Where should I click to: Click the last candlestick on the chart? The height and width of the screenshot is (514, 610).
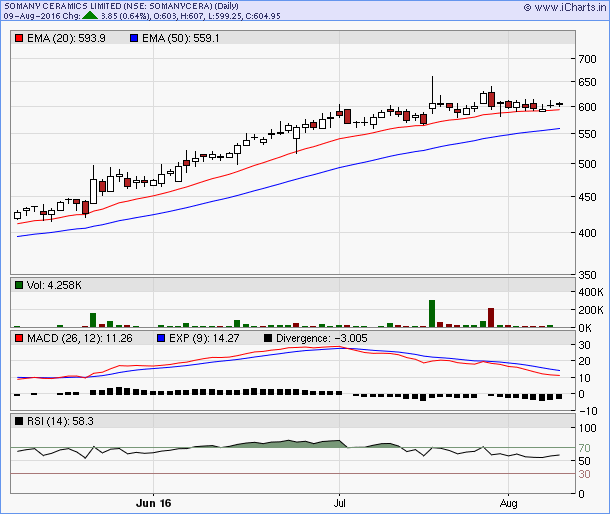[559, 104]
